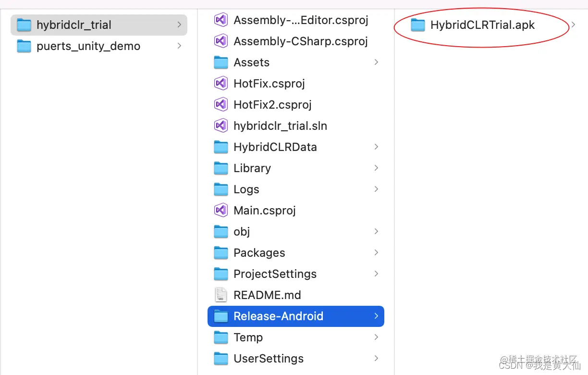
Task: Expand the HybridCLRData folder chevron
Action: tap(376, 147)
